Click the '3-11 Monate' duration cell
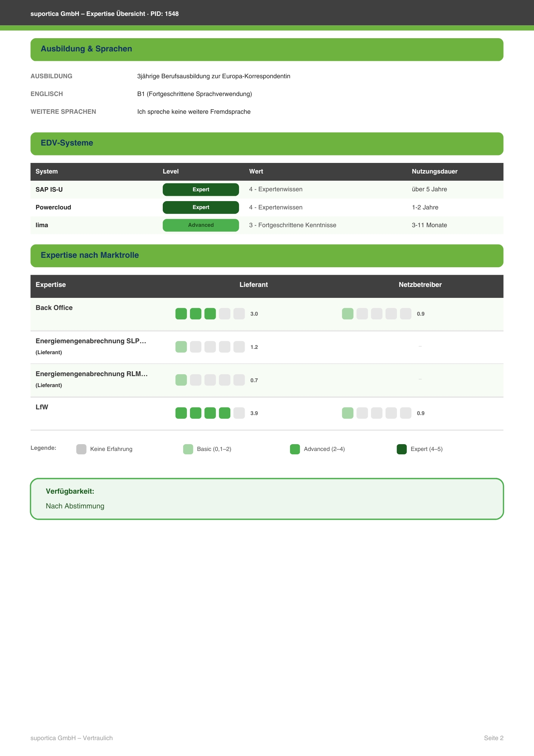The width and height of the screenshot is (534, 756). click(429, 225)
